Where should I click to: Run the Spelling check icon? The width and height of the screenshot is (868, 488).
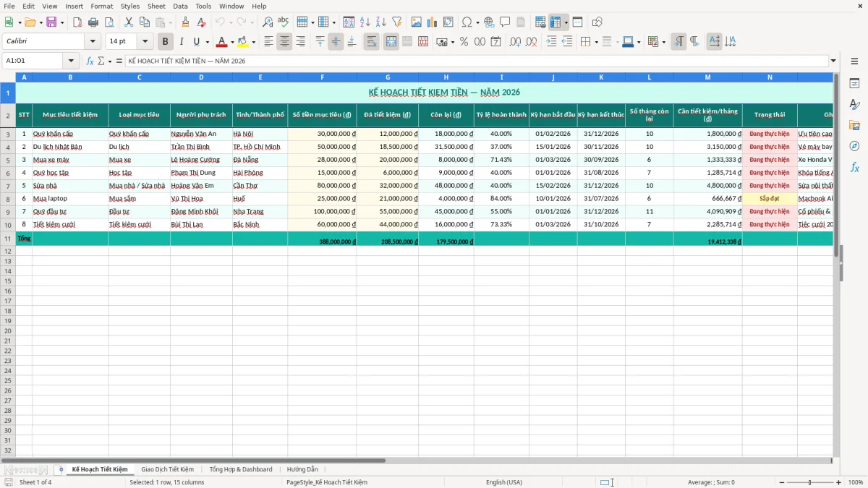click(x=284, y=22)
